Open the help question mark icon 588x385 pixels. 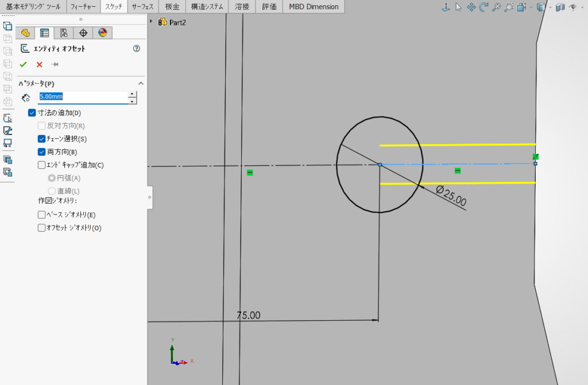click(x=137, y=48)
